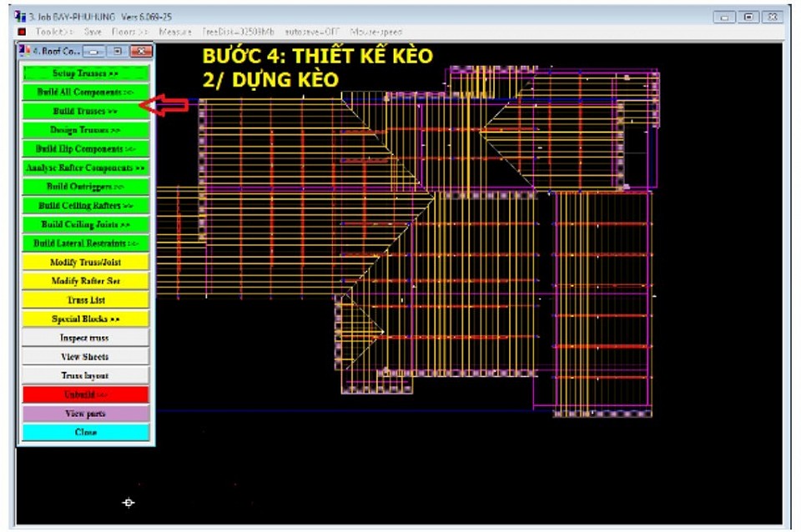Select Modify Truss/Joist button
The image size is (801, 532).
(84, 262)
